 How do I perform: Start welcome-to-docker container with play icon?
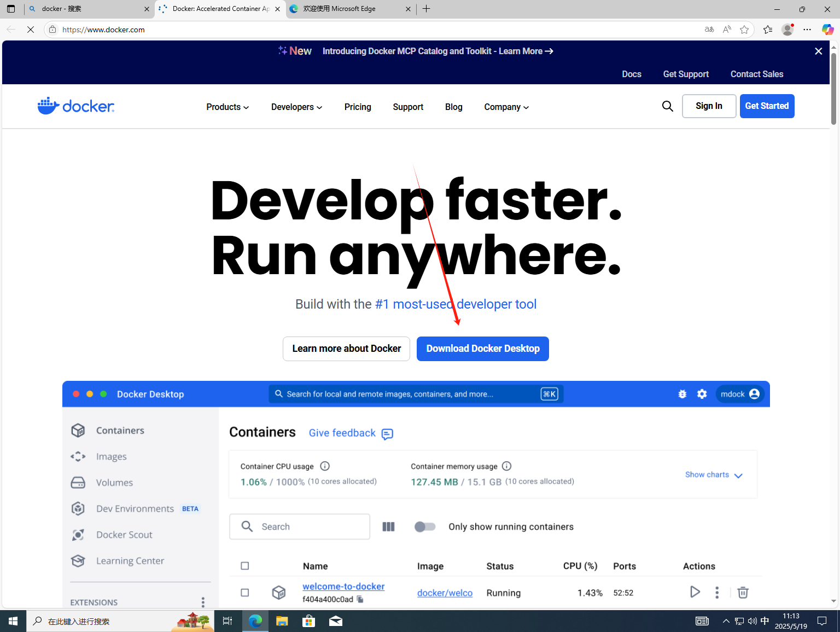pos(695,592)
